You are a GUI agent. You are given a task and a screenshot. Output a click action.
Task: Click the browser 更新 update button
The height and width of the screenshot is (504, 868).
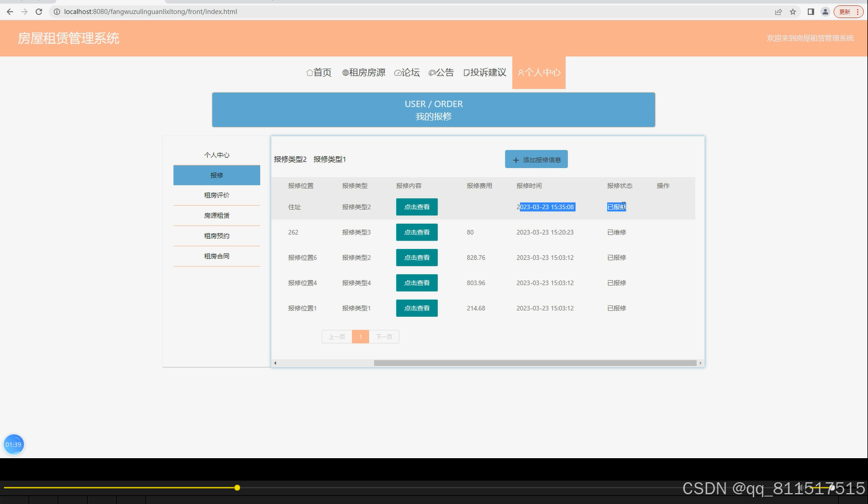pos(849,11)
